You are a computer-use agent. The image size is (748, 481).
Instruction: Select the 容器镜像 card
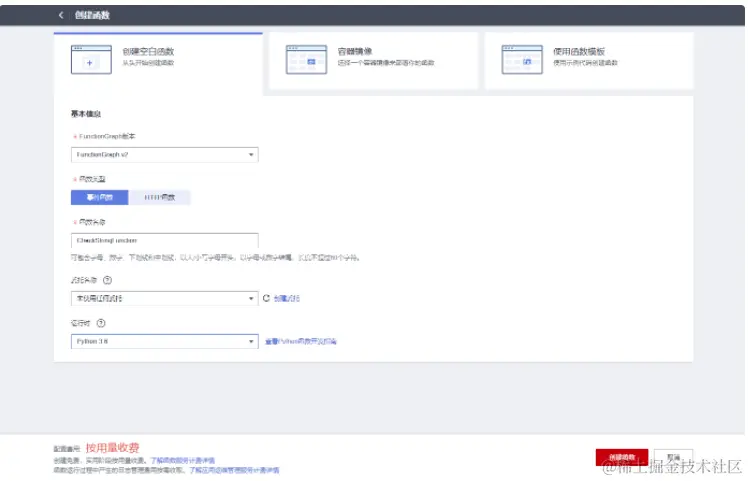point(374,61)
